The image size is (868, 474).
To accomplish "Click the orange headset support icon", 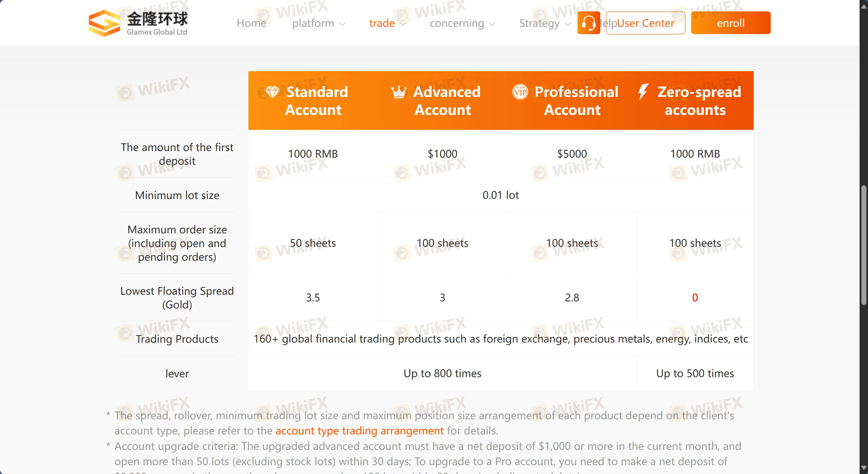I will tap(589, 23).
